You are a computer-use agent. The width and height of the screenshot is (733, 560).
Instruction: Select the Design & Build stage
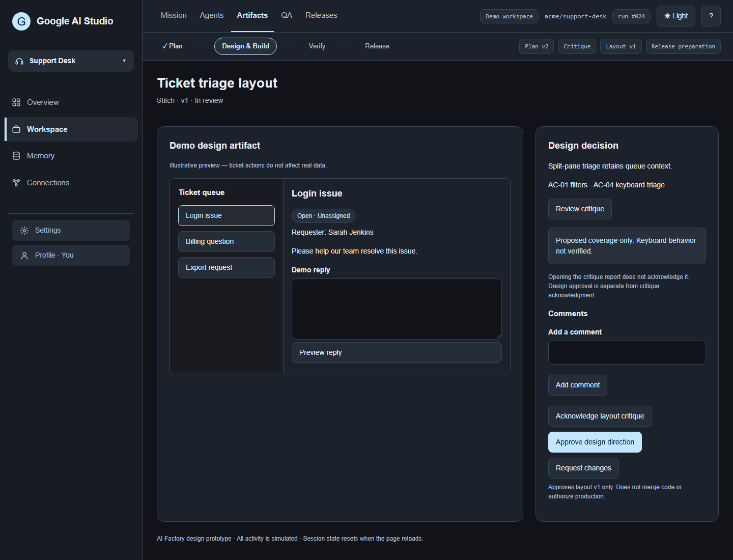click(x=246, y=46)
